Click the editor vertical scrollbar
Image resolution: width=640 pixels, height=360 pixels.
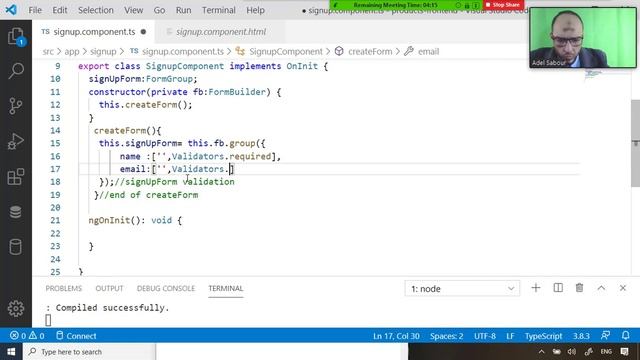click(635, 143)
